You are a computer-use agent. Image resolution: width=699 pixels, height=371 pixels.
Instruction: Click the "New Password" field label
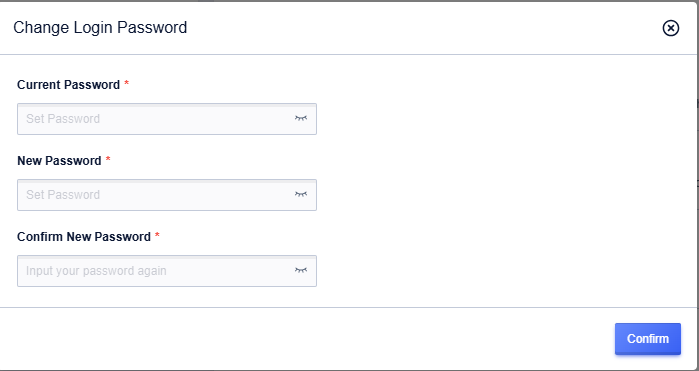pos(59,161)
